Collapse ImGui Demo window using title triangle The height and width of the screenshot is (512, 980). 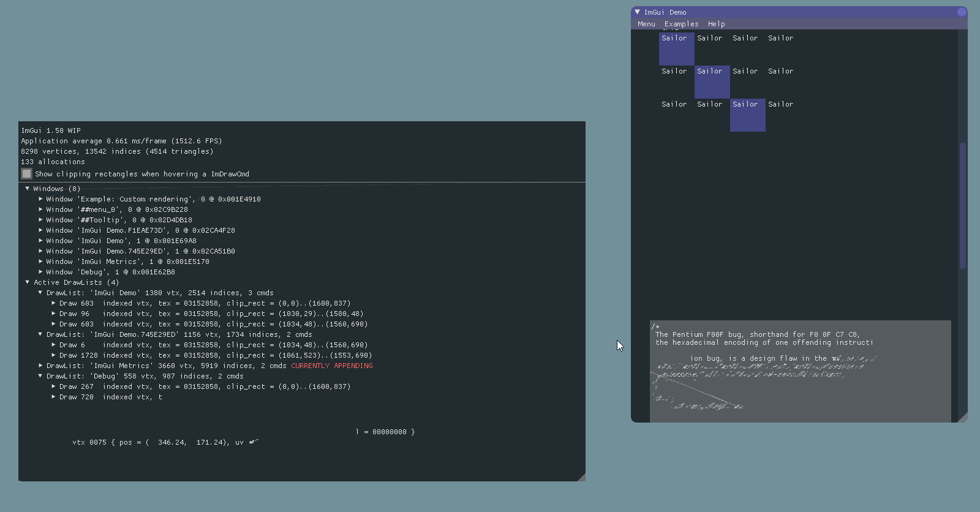coord(637,12)
